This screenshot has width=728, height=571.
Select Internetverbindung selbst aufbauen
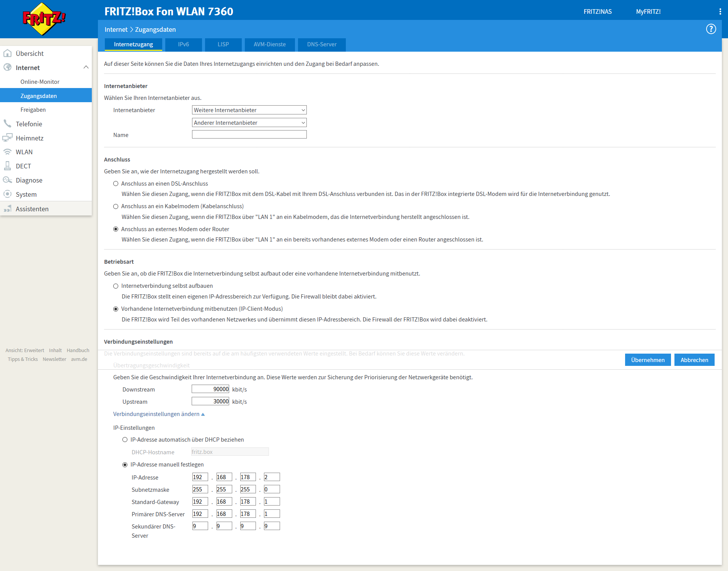click(x=116, y=286)
